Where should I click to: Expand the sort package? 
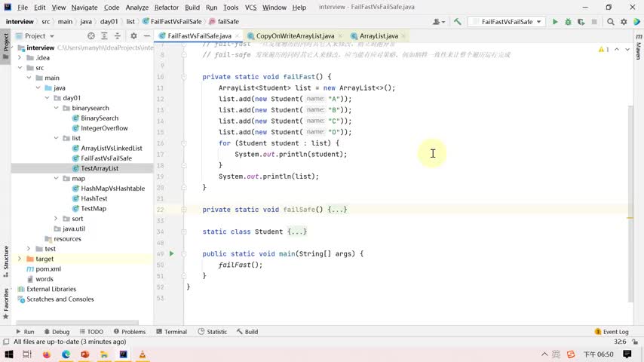point(56,219)
